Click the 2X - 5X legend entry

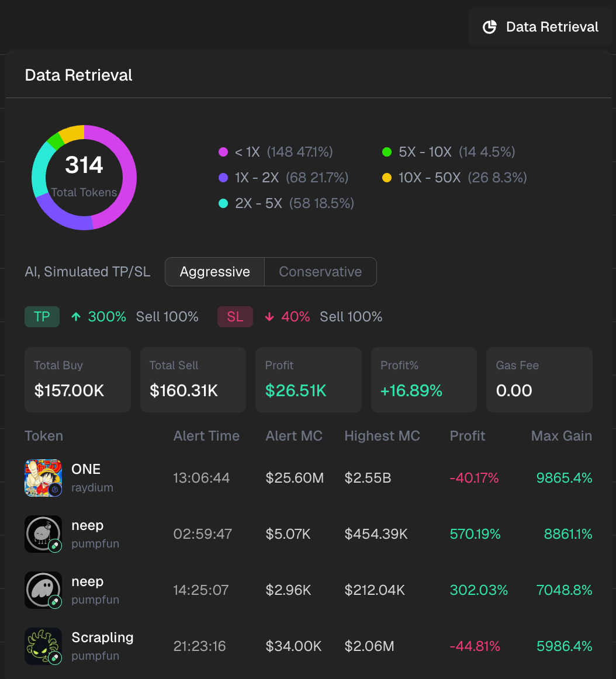pyautogui.click(x=258, y=203)
